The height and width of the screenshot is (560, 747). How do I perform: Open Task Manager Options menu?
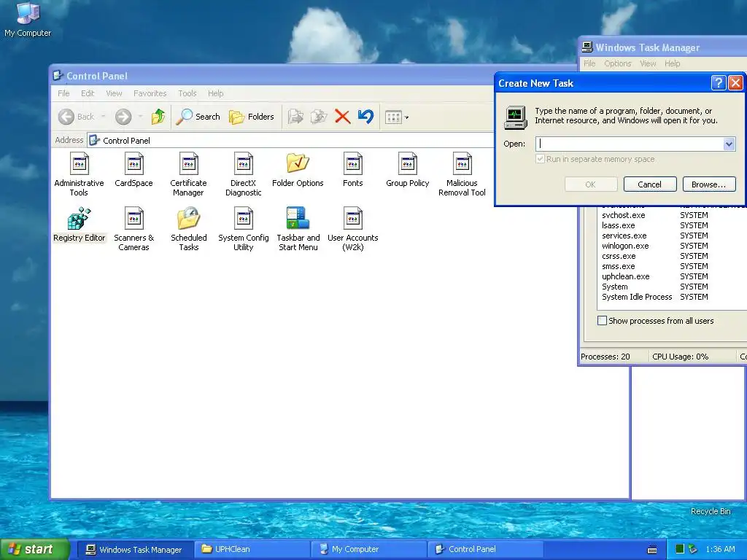click(x=617, y=63)
